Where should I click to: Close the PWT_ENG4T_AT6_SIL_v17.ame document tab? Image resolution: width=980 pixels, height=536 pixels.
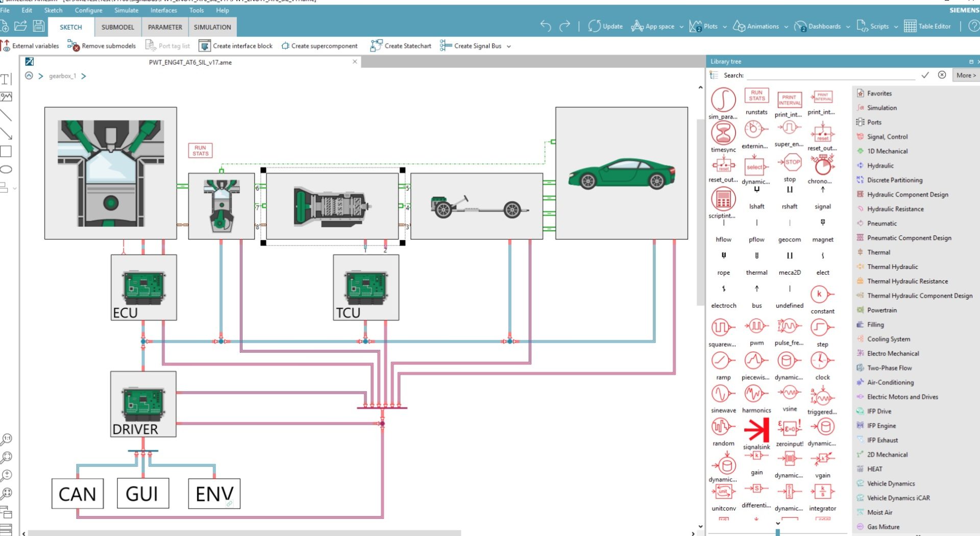(x=355, y=62)
